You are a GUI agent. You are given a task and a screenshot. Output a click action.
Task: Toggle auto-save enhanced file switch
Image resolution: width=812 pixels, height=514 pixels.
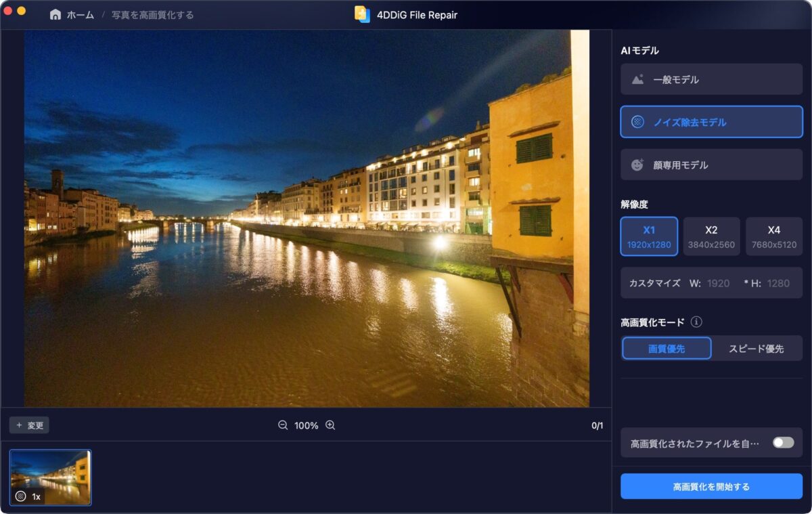point(783,442)
